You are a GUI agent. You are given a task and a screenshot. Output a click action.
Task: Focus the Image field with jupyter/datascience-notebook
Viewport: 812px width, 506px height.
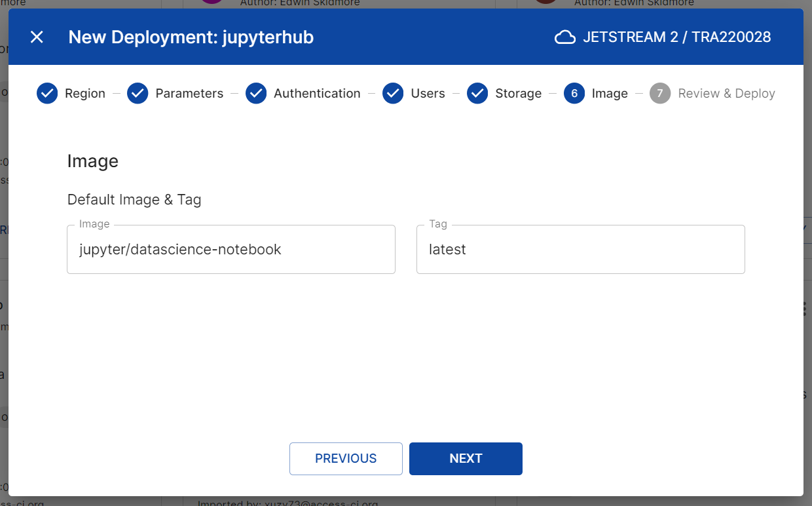pyautogui.click(x=231, y=250)
